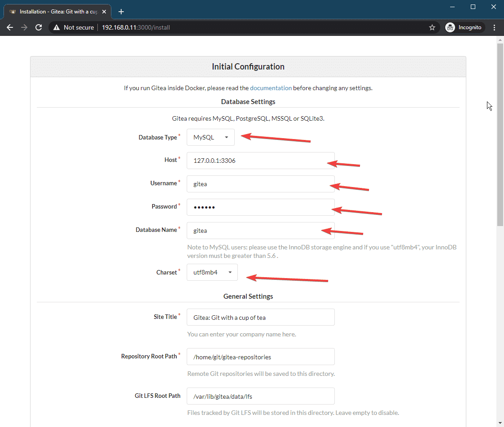Click the Username label
This screenshot has width=504, height=427.
tap(164, 183)
